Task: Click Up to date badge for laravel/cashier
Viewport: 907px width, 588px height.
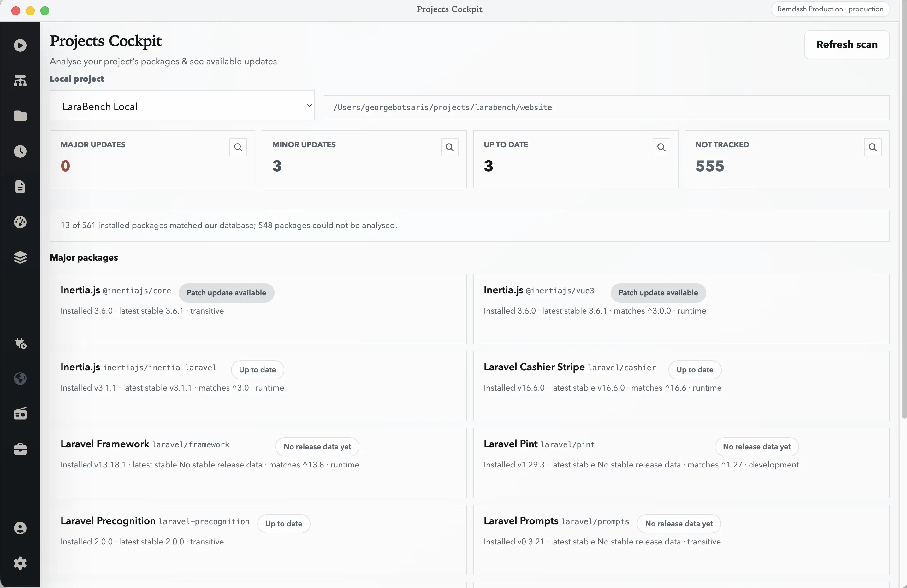Action: pos(695,370)
